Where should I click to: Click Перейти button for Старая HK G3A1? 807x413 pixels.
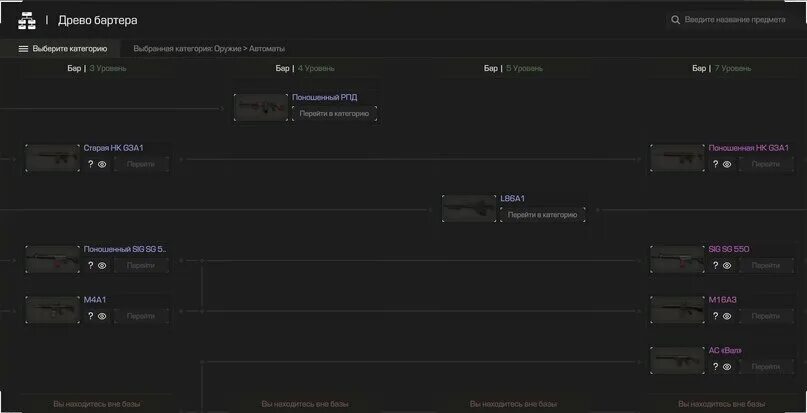tap(141, 164)
